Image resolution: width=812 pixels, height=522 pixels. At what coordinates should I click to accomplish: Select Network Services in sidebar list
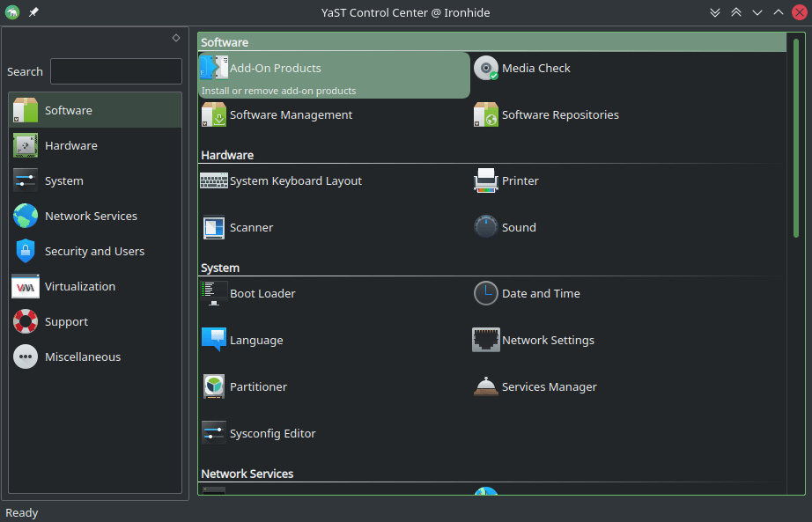click(95, 216)
